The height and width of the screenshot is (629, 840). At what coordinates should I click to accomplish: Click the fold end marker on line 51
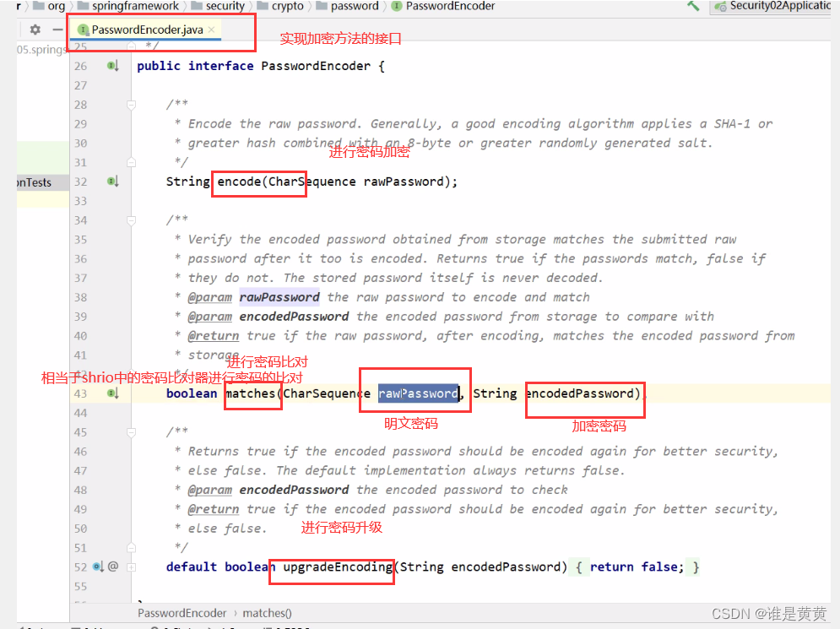point(131,548)
